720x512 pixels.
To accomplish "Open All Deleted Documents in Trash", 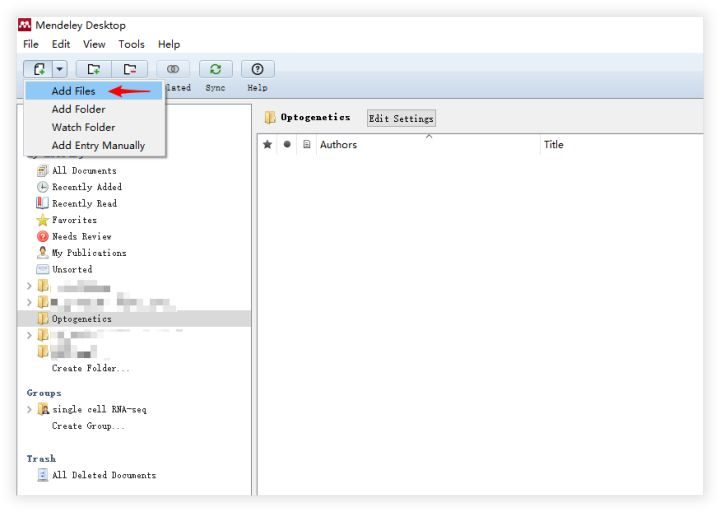I will (104, 475).
